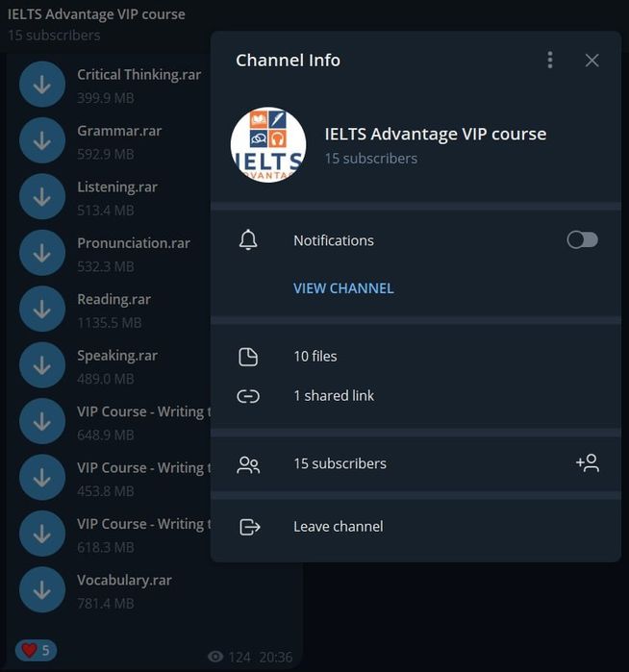Click the Channel Info heading
Viewport: 629px width, 672px height.
click(x=288, y=61)
